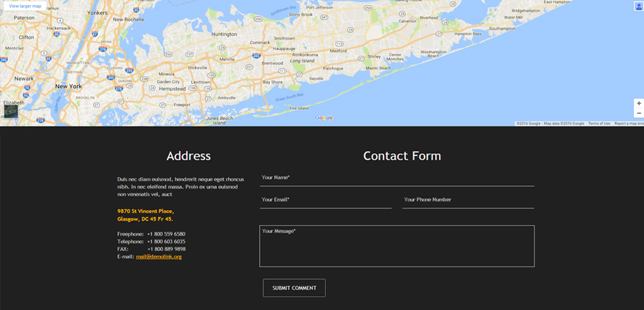Click the Address heading
The height and width of the screenshot is (310, 644).
(189, 156)
